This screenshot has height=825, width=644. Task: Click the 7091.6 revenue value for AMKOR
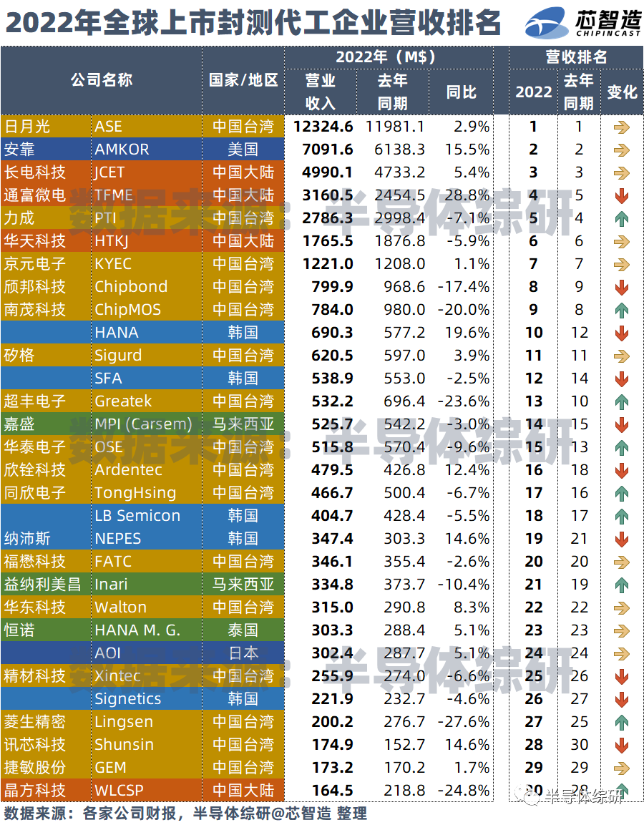click(327, 150)
